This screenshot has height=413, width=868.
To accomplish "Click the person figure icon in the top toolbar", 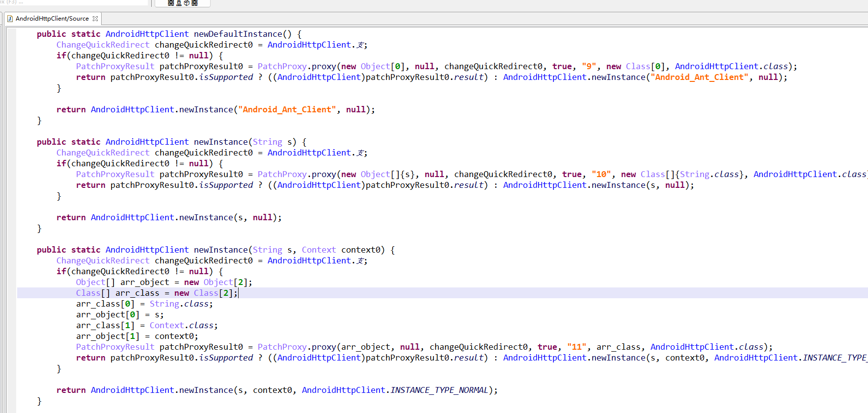I will pos(179,3).
